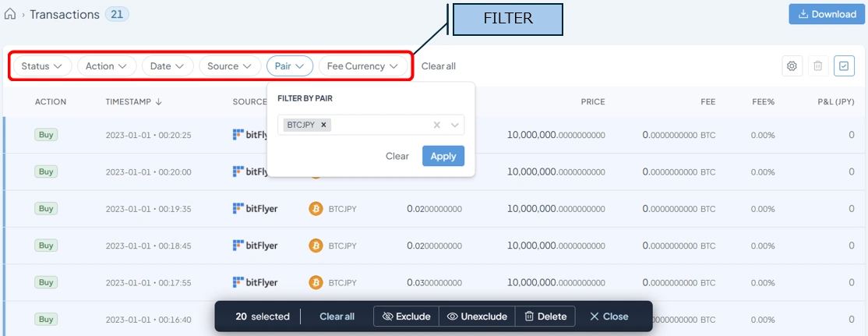Click the ACTION column header

pos(51,102)
